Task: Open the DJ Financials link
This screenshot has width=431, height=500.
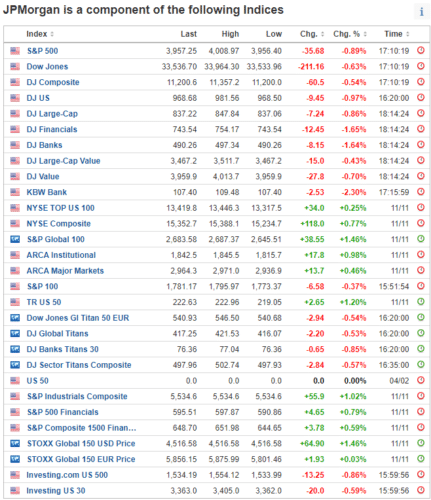Action: tap(52, 129)
